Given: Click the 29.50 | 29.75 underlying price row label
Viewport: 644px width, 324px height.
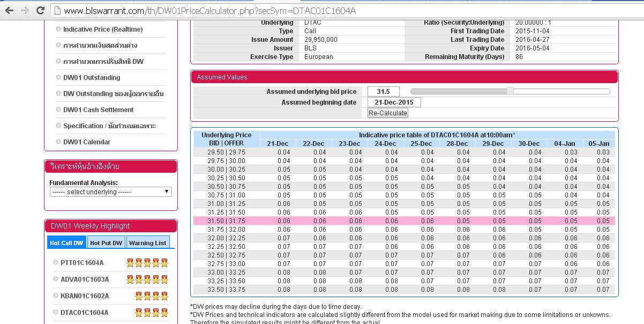Looking at the screenshot, I should click(226, 152).
